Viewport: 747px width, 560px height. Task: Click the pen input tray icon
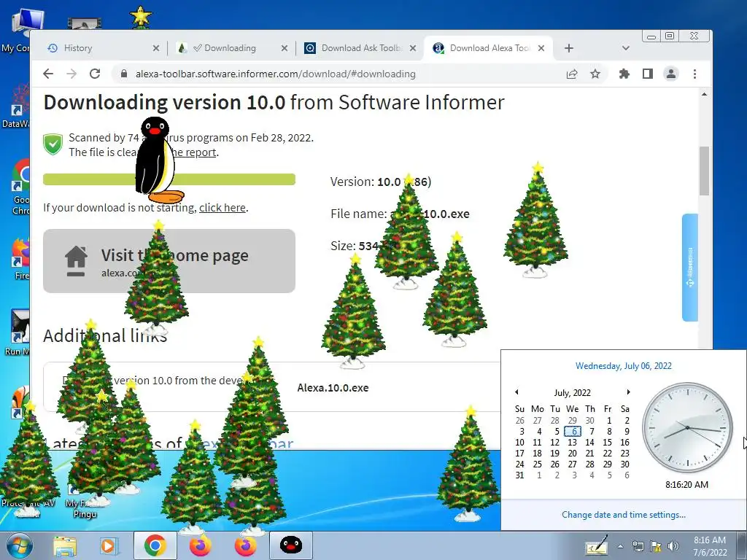[x=597, y=545]
